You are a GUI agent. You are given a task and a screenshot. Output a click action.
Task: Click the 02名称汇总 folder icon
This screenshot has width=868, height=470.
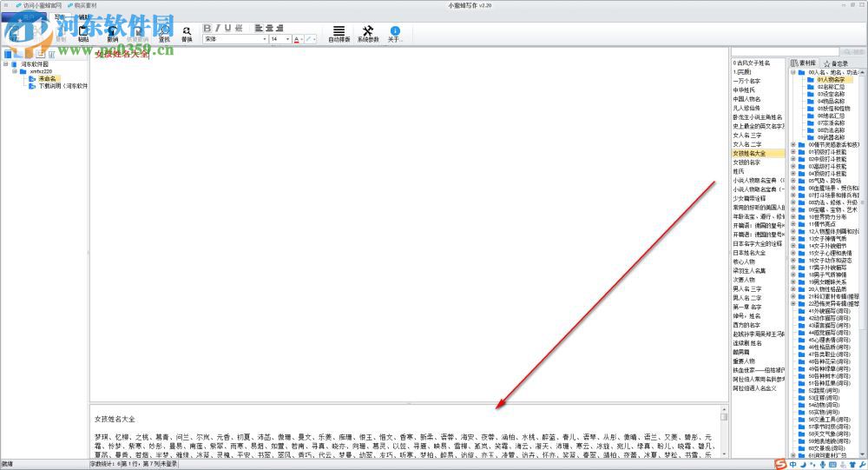pyautogui.click(x=811, y=87)
